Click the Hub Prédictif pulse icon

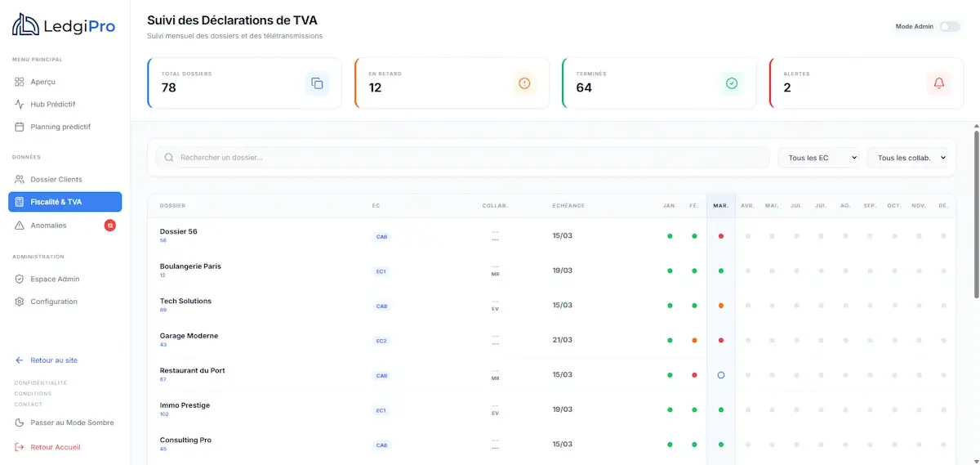pyautogui.click(x=20, y=105)
